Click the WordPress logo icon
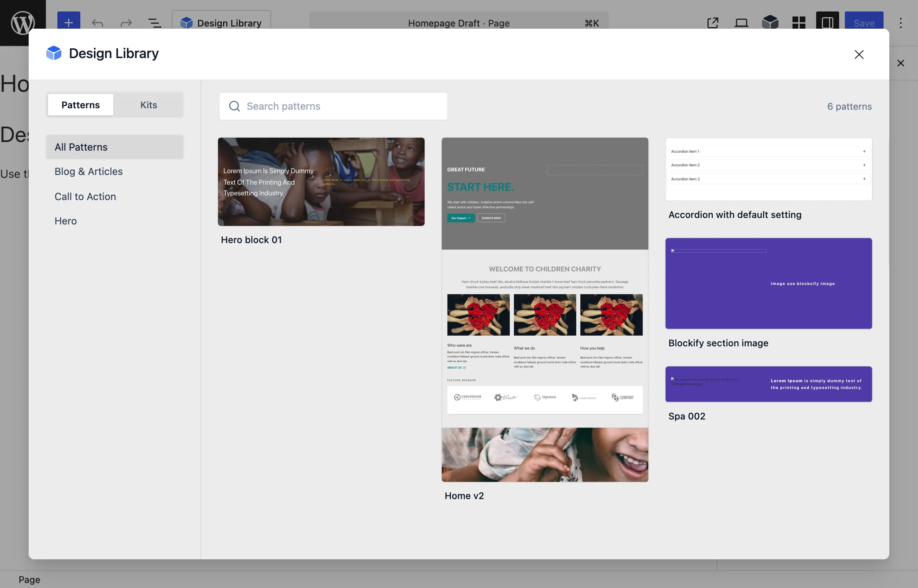 click(x=23, y=23)
